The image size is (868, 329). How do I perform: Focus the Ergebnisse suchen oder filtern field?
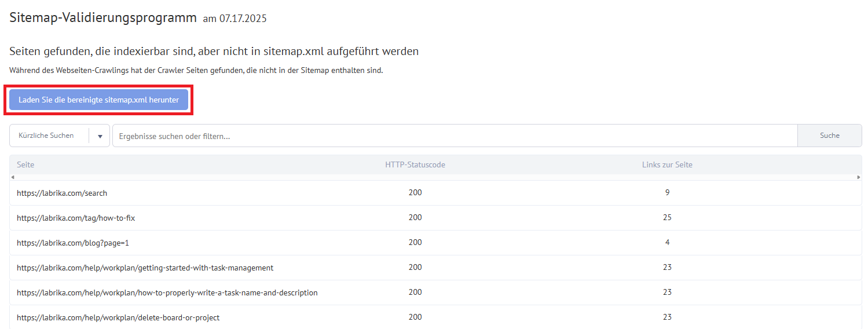point(455,136)
